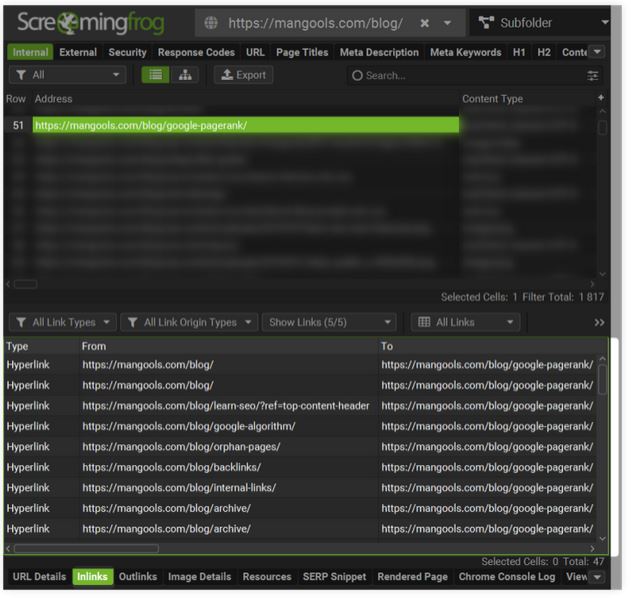
Task: Open the All Links dropdown
Action: 465,322
